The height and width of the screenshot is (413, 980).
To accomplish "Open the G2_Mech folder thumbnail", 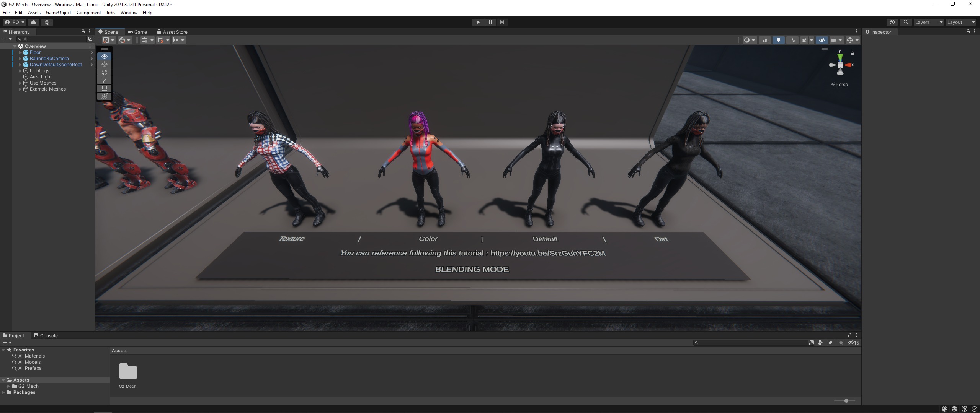I will (128, 372).
